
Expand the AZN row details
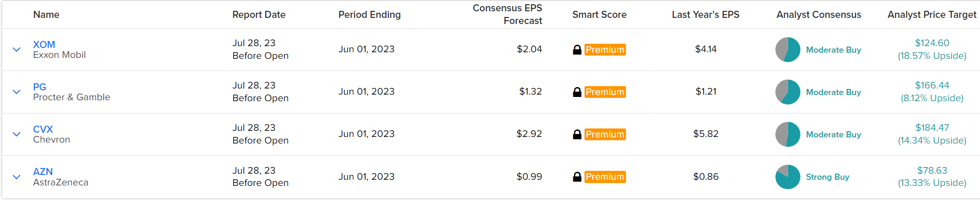click(x=16, y=177)
